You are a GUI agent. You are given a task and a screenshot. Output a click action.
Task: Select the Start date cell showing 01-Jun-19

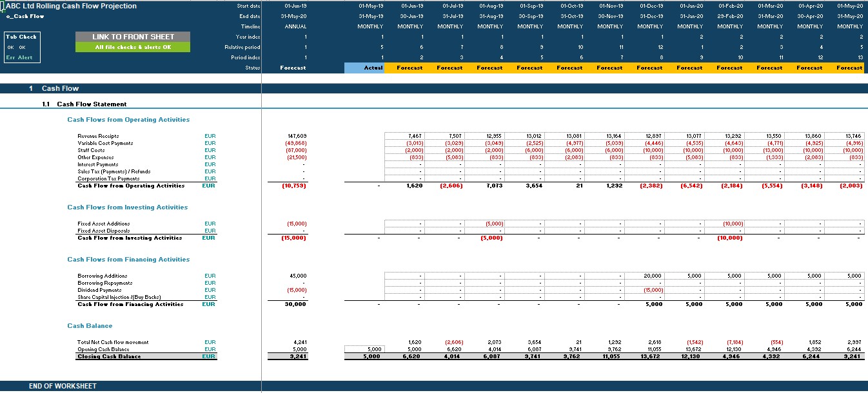293,6
